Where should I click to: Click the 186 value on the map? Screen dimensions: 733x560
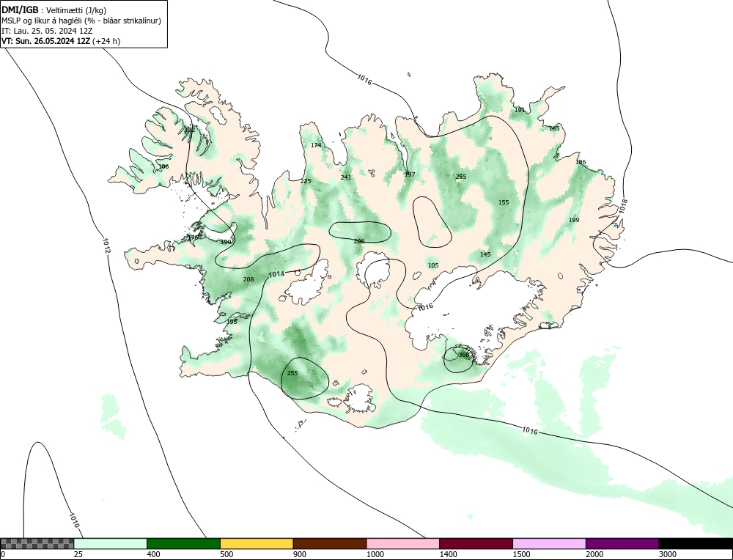point(581,162)
